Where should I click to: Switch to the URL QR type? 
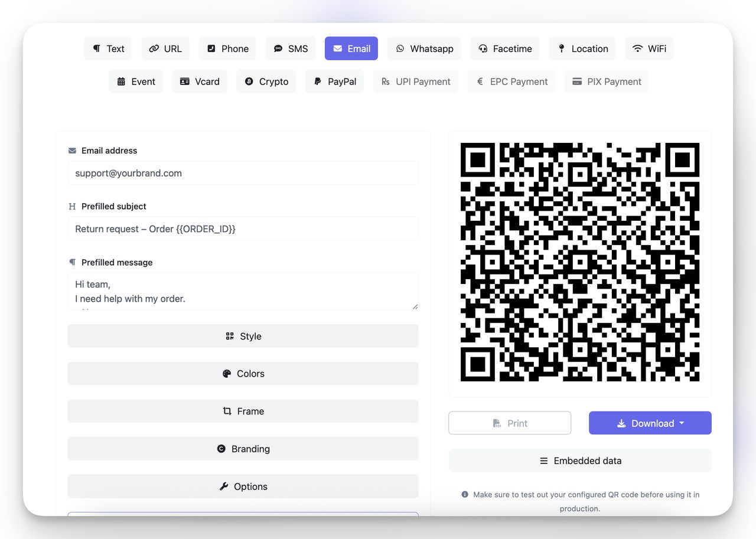[165, 48]
